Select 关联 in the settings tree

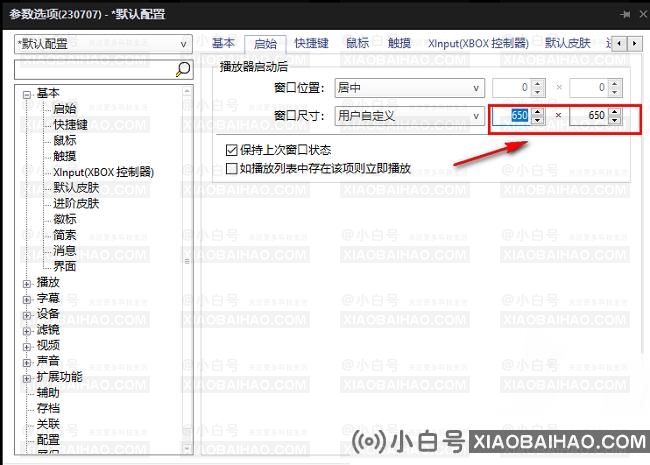[48, 424]
